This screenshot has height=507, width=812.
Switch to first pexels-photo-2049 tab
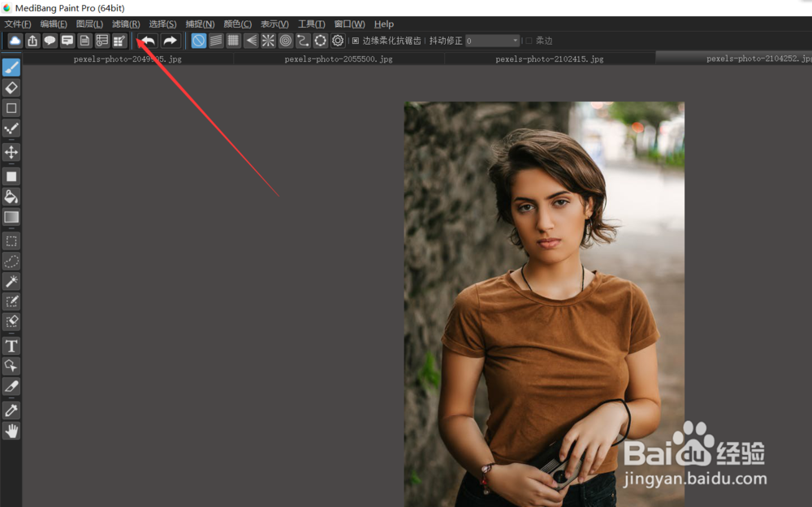tap(127, 59)
